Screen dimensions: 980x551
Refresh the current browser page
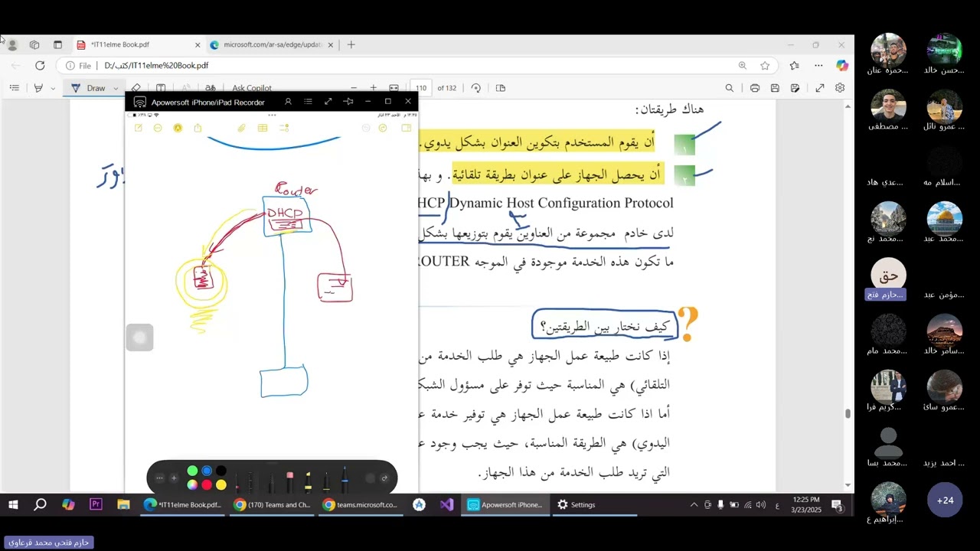point(40,66)
